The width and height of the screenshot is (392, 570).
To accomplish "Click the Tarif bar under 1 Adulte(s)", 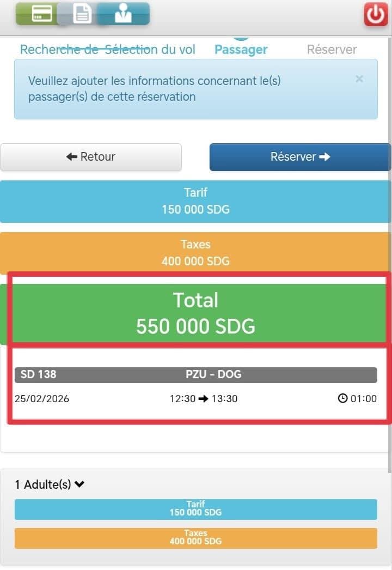I will (195, 509).
